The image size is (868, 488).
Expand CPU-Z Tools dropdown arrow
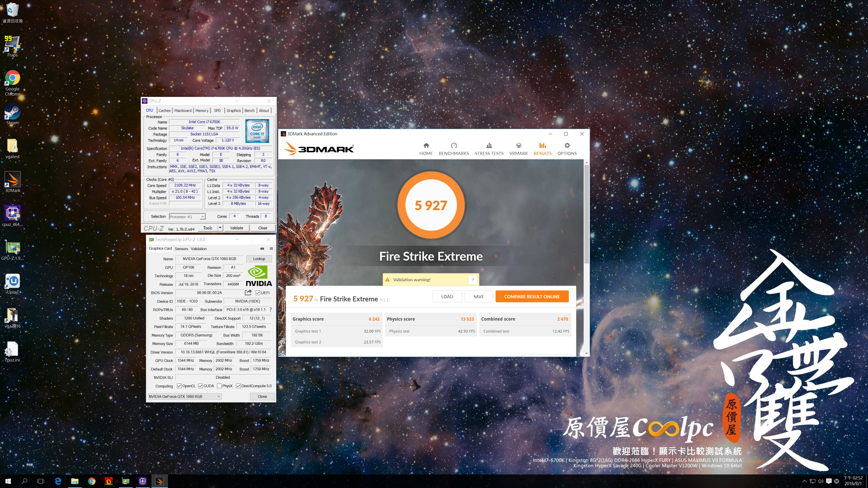coord(220,228)
